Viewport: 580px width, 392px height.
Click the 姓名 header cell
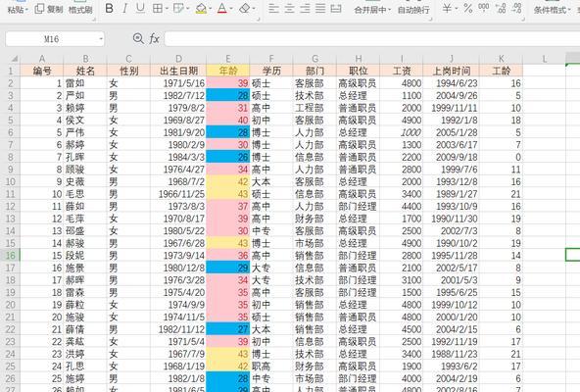[85, 71]
